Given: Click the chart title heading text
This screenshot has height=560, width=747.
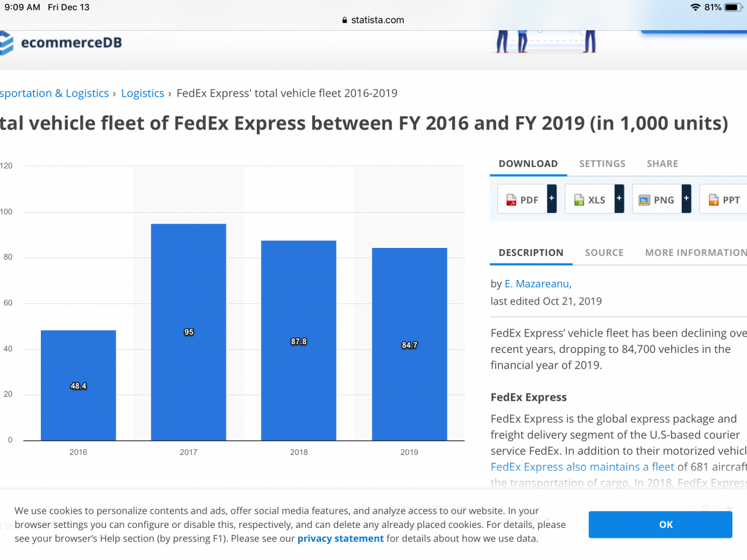Looking at the screenshot, I should 364,123.
